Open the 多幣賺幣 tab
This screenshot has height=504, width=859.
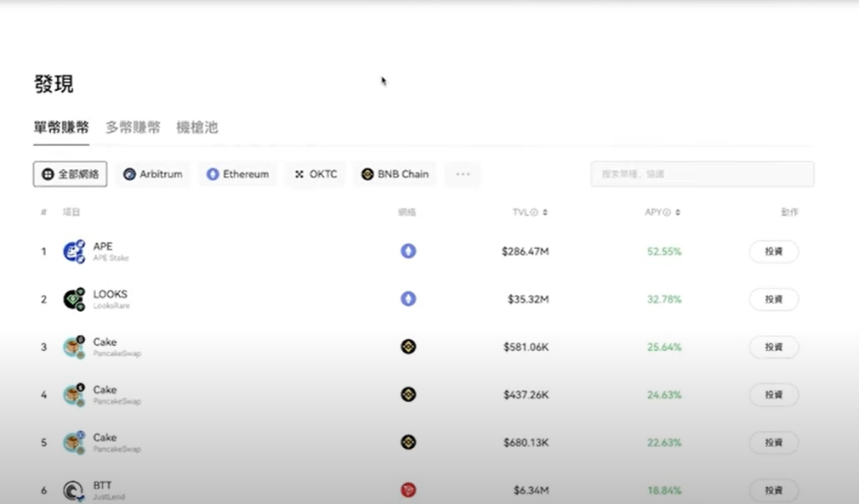point(134,127)
